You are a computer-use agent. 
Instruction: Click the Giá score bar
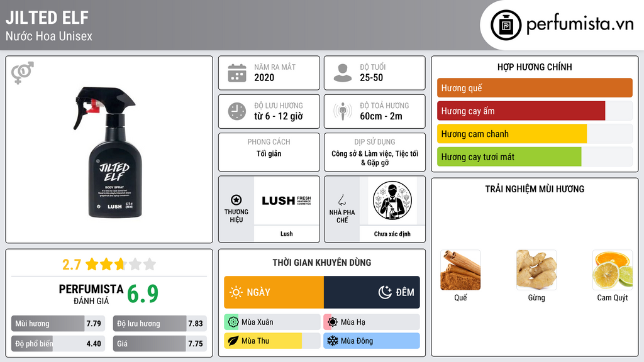point(160,344)
